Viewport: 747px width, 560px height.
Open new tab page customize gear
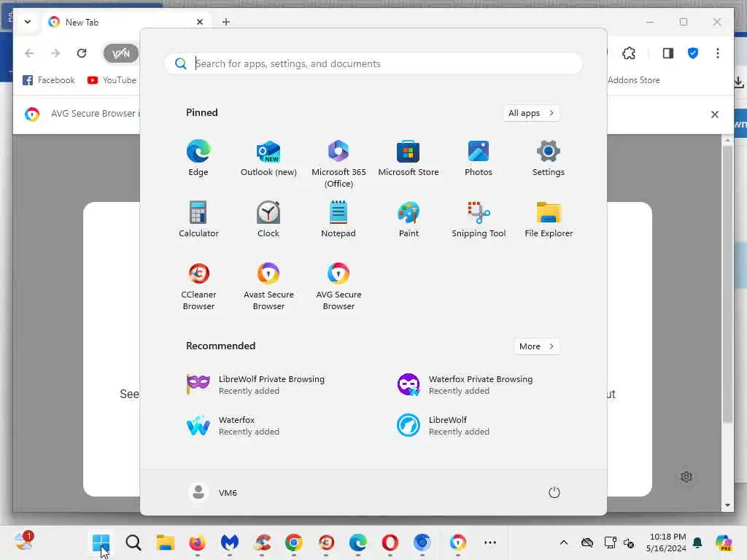(686, 477)
